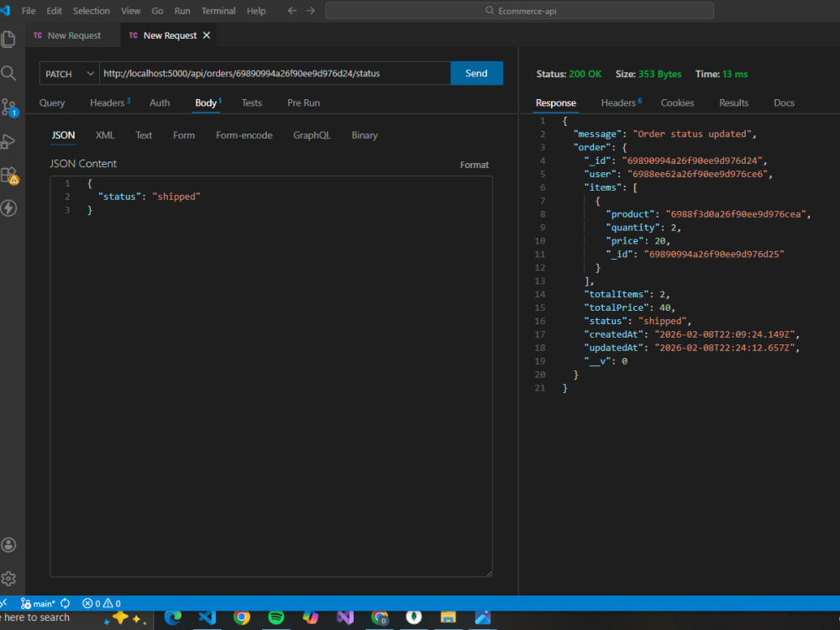This screenshot has height=630, width=840.
Task: Open Spotify from the taskbar
Action: pos(276,617)
